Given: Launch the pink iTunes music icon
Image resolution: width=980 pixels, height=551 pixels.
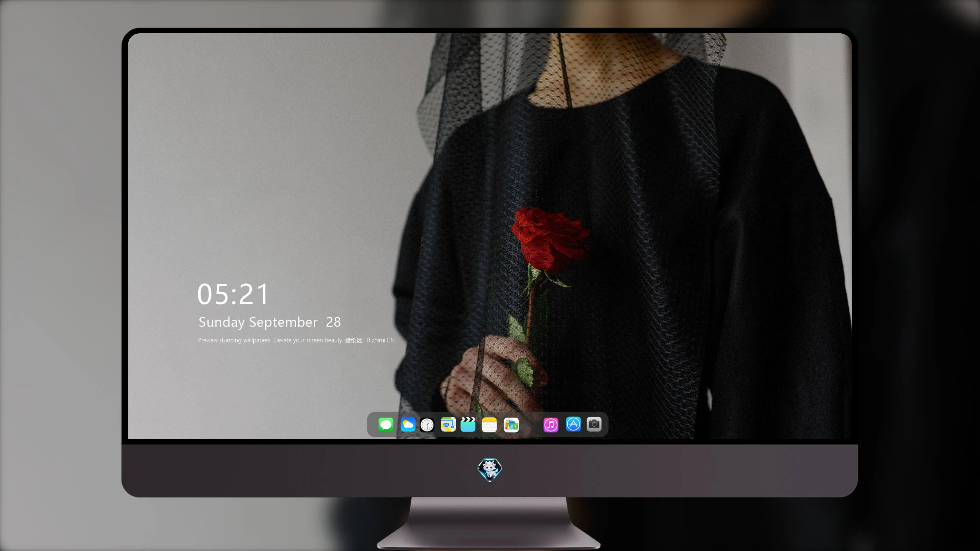Looking at the screenshot, I should click(551, 425).
